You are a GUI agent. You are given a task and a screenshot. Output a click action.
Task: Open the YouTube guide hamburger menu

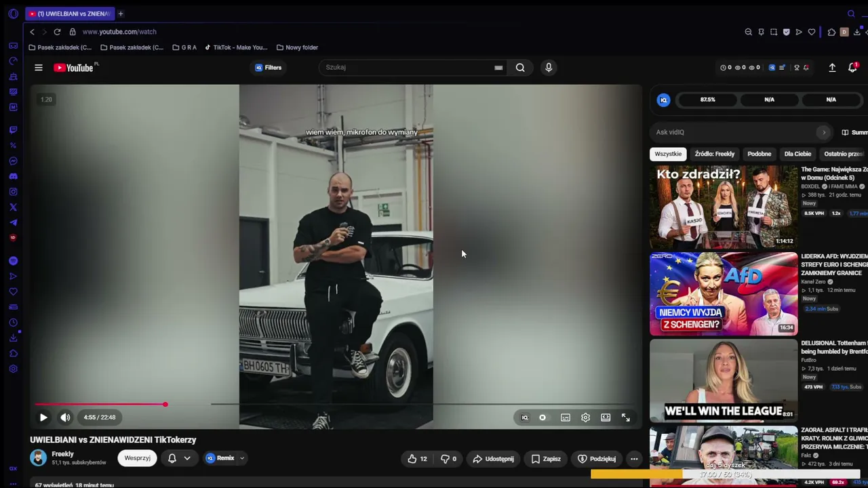(39, 68)
